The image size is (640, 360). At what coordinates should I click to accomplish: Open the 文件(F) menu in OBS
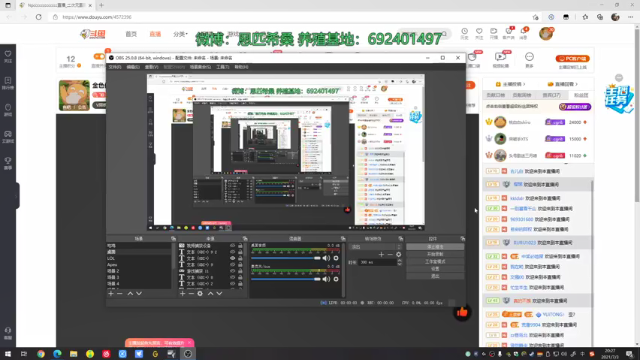(x=115, y=67)
